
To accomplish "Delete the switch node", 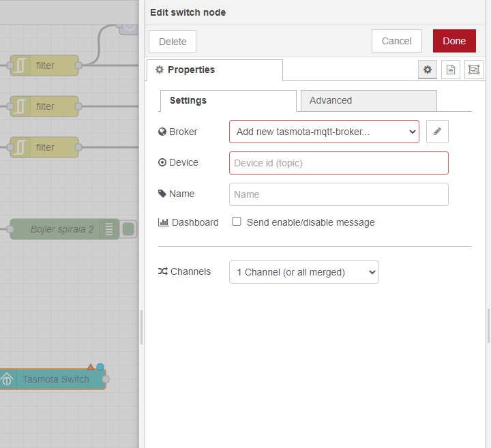I will coord(173,42).
